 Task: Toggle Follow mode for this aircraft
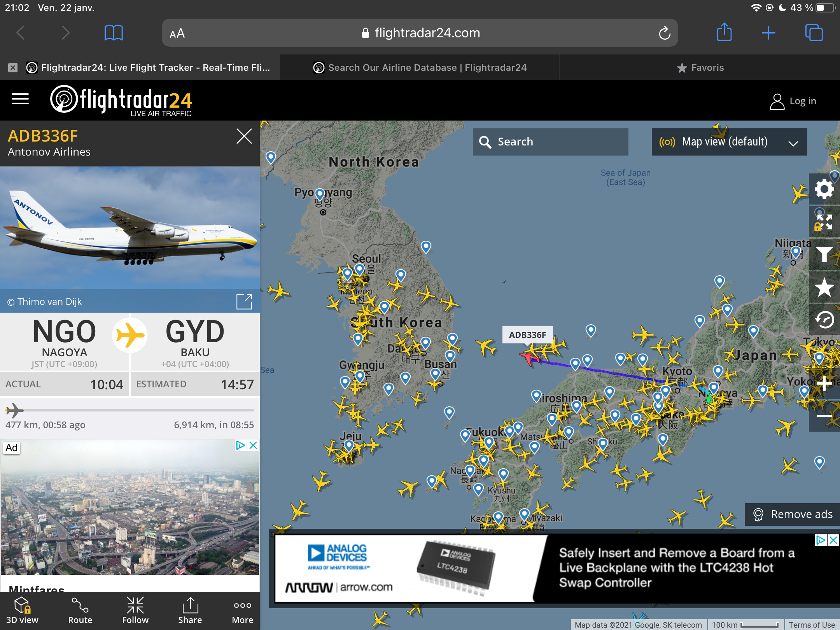click(135, 611)
